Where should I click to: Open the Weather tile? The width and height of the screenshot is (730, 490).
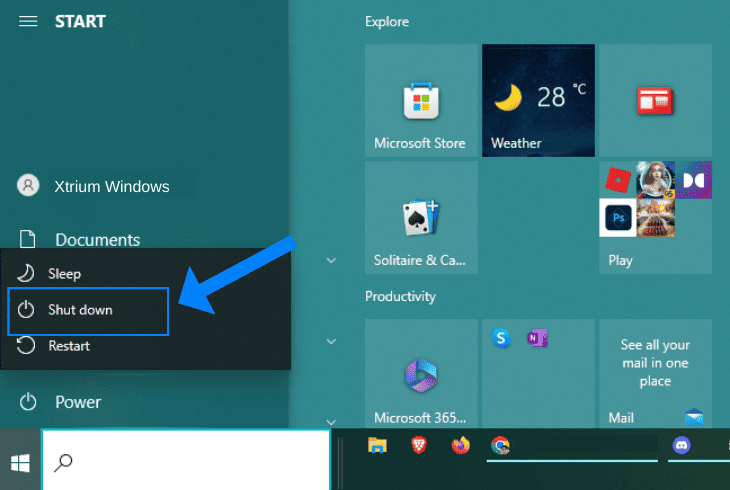pyautogui.click(x=538, y=100)
